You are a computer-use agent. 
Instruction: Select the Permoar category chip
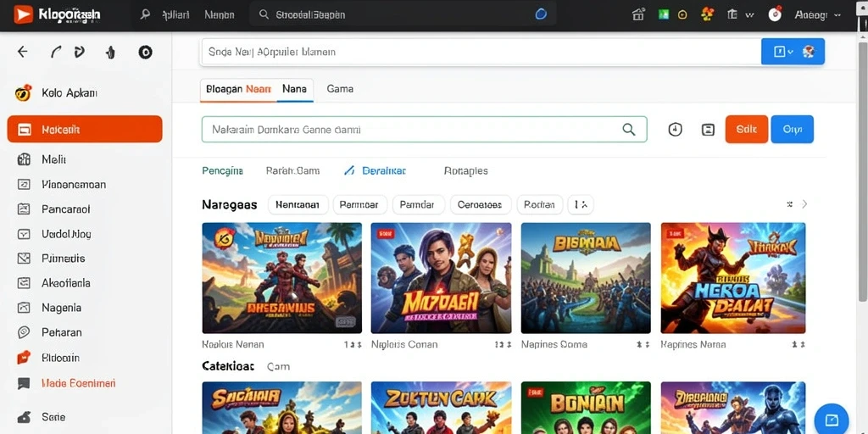[x=359, y=205]
